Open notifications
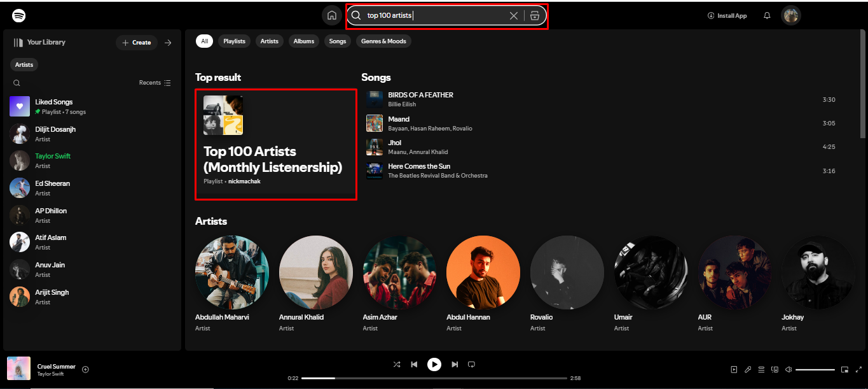 tap(767, 15)
